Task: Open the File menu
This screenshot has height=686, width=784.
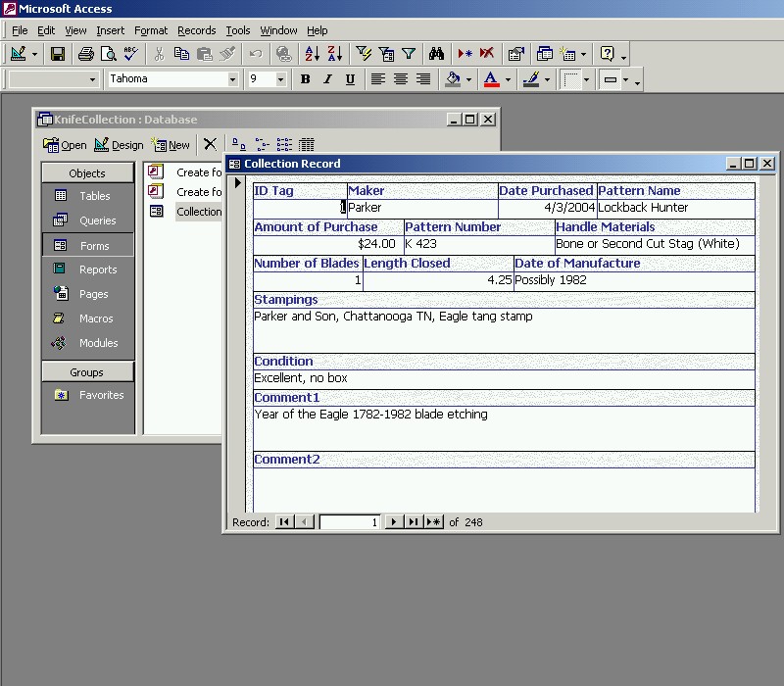Action: [20, 30]
